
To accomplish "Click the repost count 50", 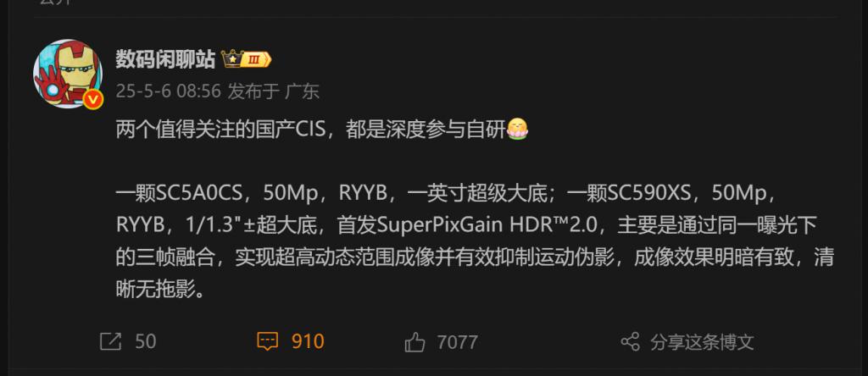I will (x=146, y=341).
